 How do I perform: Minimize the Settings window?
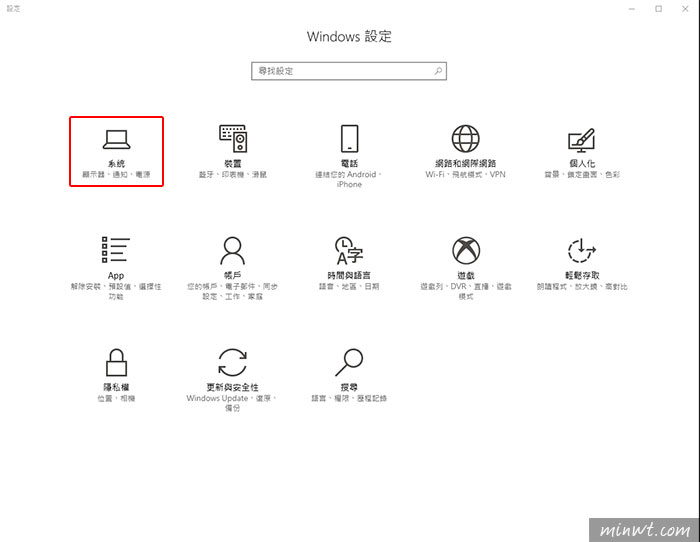632,8
